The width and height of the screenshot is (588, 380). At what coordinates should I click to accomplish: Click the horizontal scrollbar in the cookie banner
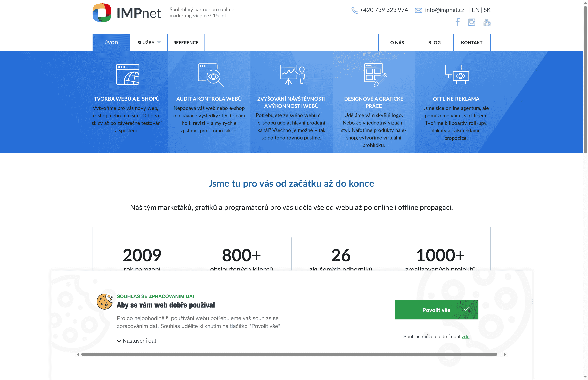(x=291, y=354)
